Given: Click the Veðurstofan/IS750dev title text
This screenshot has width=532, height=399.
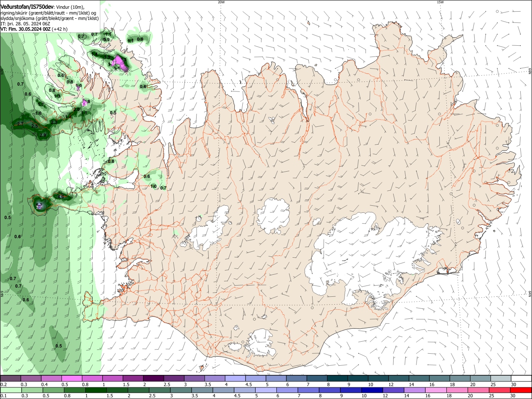Looking at the screenshot, I should pyautogui.click(x=27, y=7).
